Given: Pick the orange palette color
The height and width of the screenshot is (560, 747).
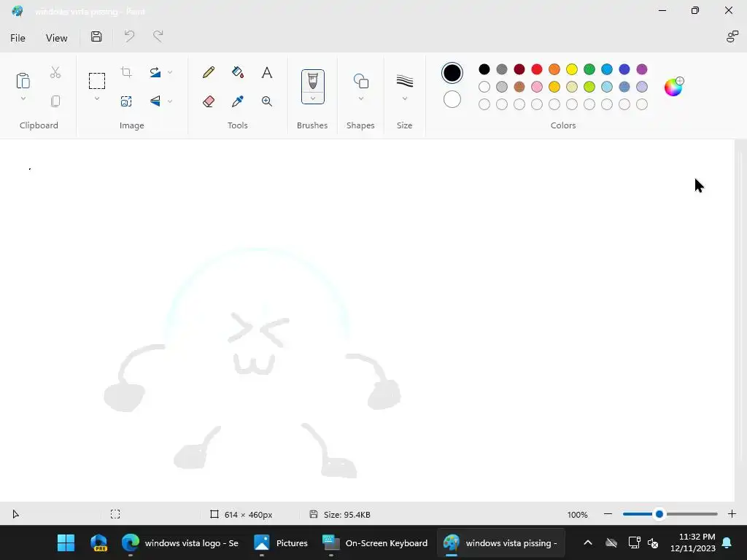Looking at the screenshot, I should point(554,69).
